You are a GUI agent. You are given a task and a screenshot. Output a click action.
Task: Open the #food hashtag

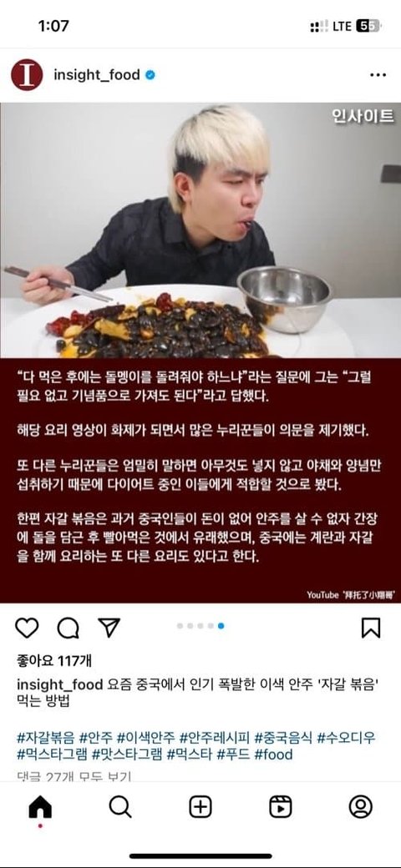coord(274,754)
